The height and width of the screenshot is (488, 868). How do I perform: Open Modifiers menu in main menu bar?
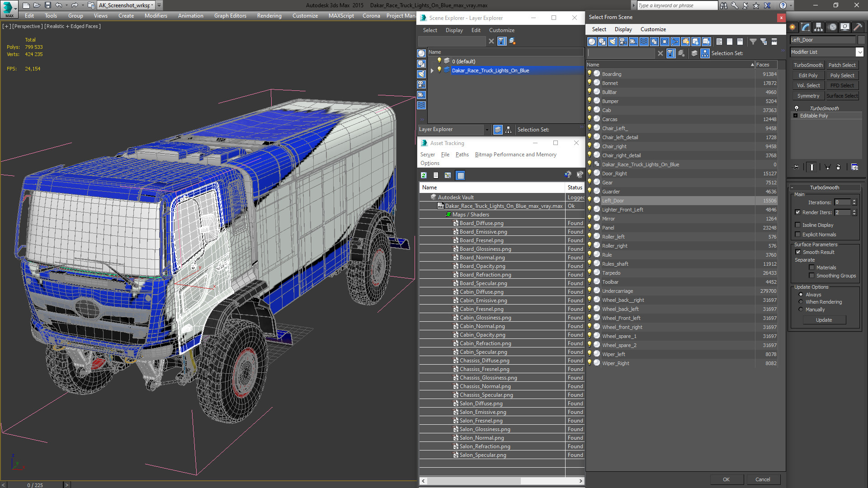click(156, 16)
